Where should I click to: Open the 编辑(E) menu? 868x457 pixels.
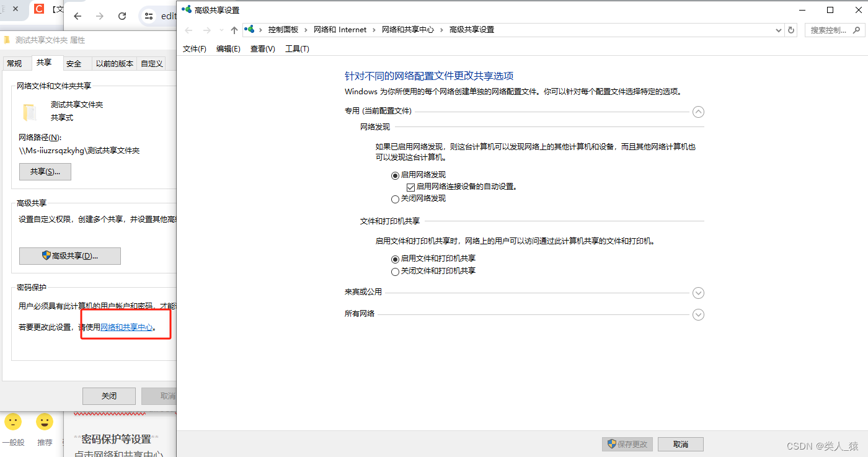coord(228,49)
